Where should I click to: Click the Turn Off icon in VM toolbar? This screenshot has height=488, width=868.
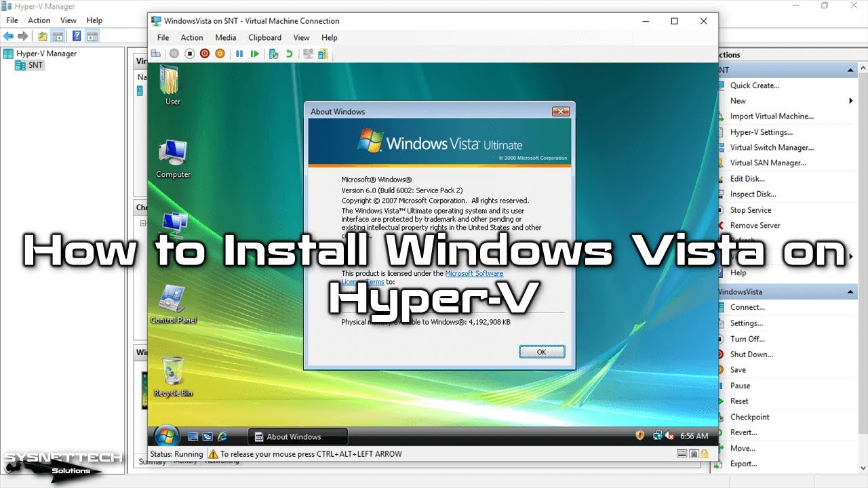pyautogui.click(x=190, y=54)
